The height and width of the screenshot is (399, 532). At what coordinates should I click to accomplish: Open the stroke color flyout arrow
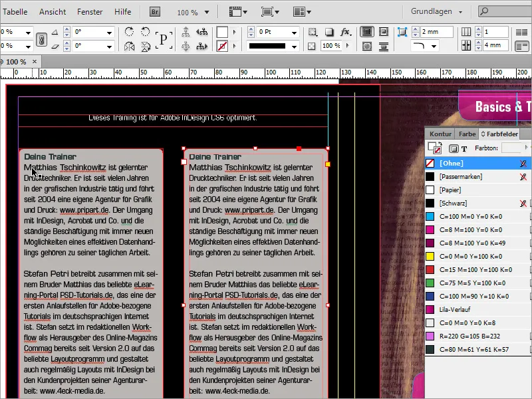click(234, 46)
